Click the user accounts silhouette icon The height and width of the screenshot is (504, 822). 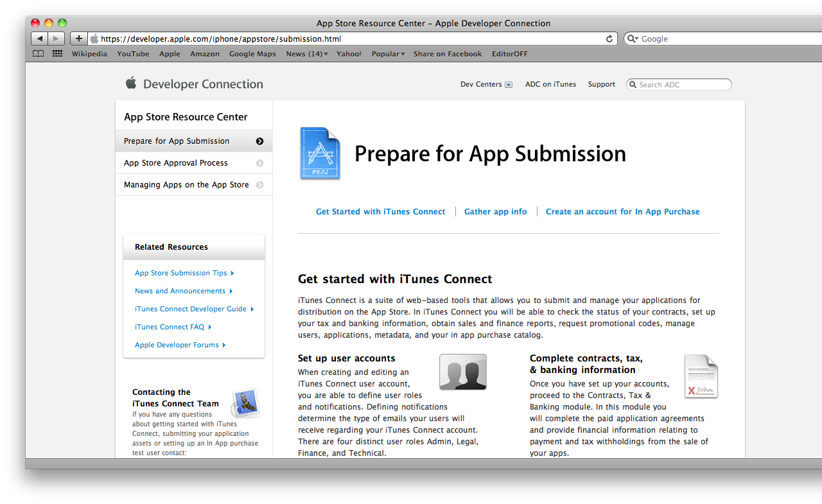[463, 372]
